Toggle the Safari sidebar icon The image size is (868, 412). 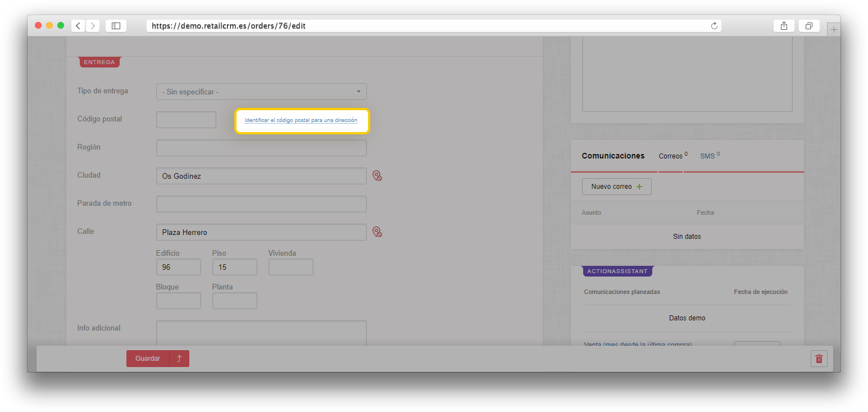point(116,26)
